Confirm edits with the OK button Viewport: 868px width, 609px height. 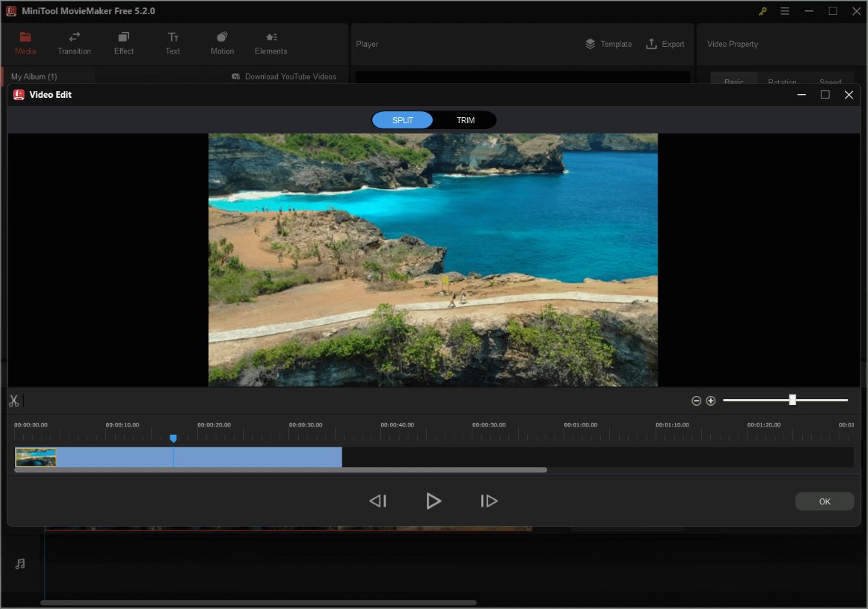[824, 501]
